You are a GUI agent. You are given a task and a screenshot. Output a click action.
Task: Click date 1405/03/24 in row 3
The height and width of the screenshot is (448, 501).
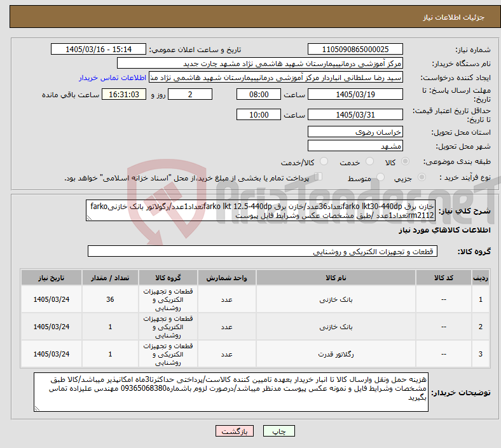click(51, 354)
